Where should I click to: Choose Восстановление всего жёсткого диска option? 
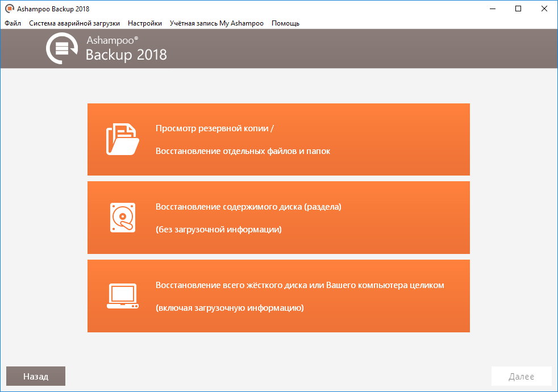[x=278, y=296]
